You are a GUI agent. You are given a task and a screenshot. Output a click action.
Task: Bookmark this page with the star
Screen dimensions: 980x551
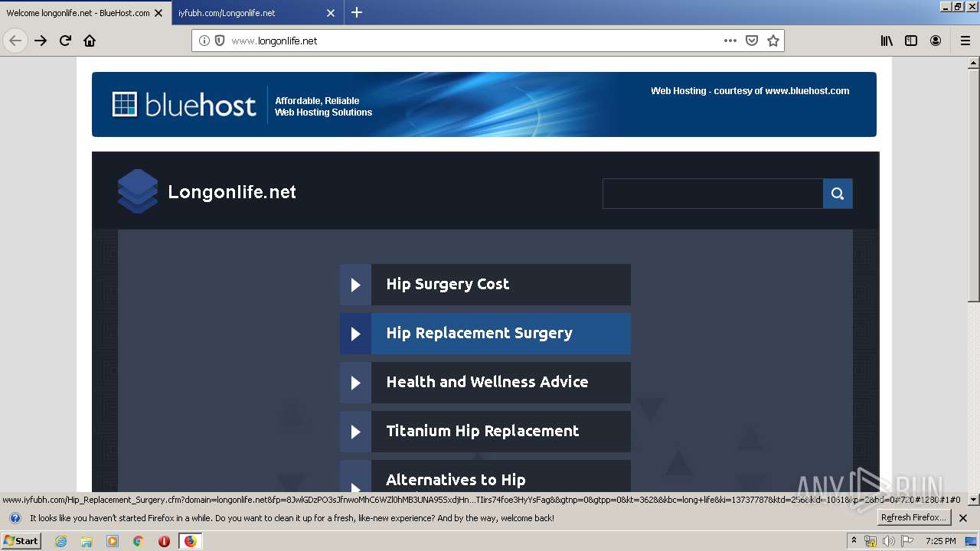coord(773,41)
